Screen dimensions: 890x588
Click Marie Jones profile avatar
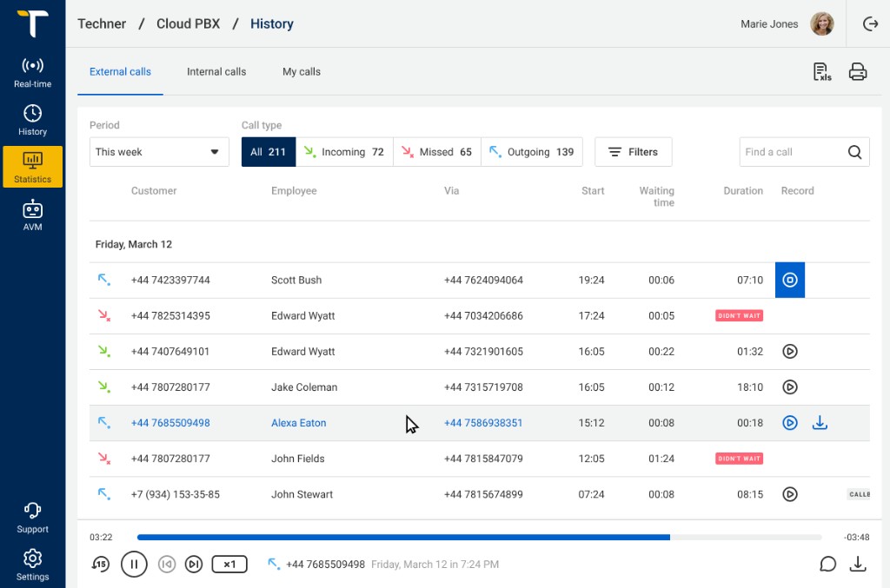pos(821,23)
